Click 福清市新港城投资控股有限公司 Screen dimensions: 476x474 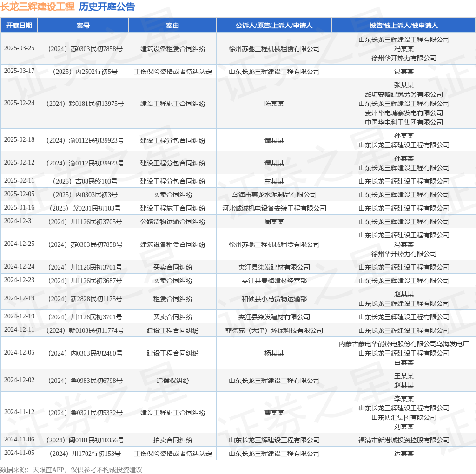pos(404,441)
